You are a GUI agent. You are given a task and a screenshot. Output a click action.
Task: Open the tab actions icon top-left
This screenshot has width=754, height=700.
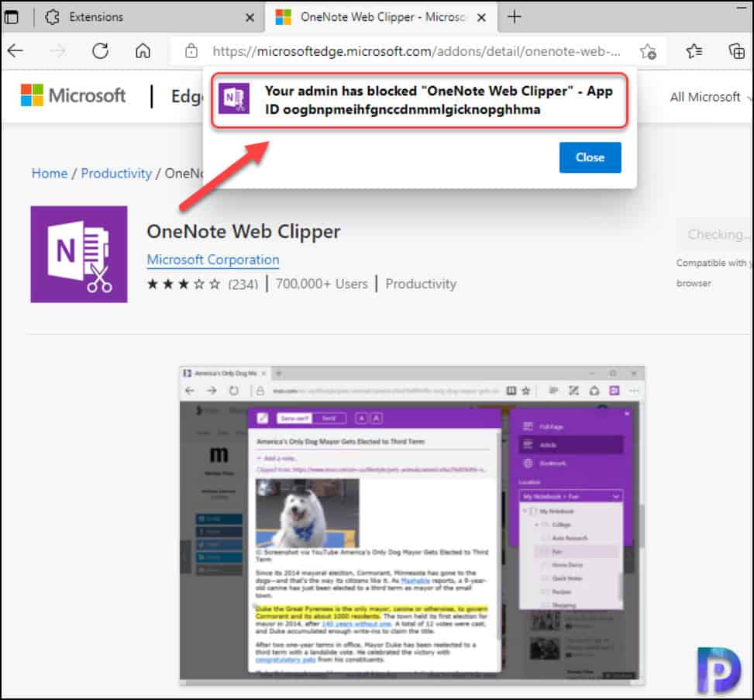point(13,16)
